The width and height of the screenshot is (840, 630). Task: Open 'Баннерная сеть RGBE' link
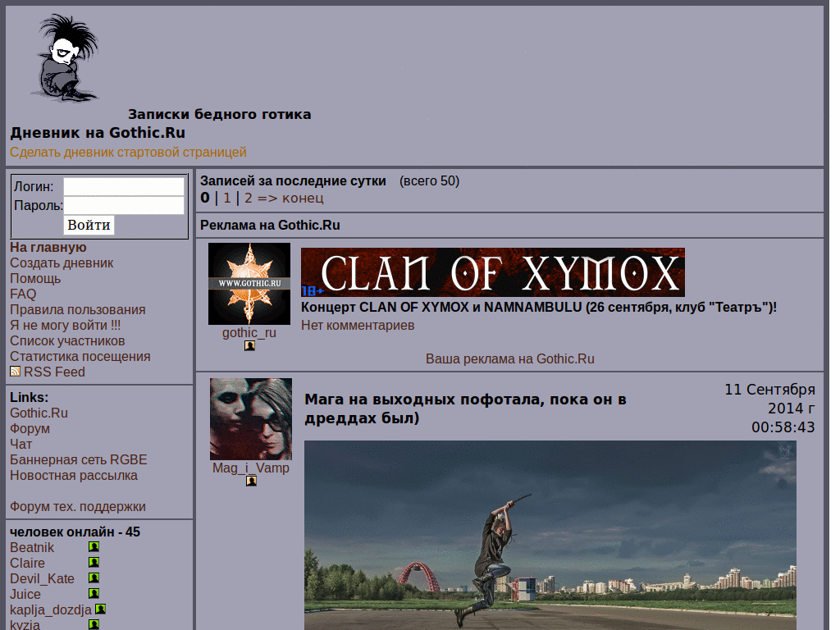(x=78, y=459)
